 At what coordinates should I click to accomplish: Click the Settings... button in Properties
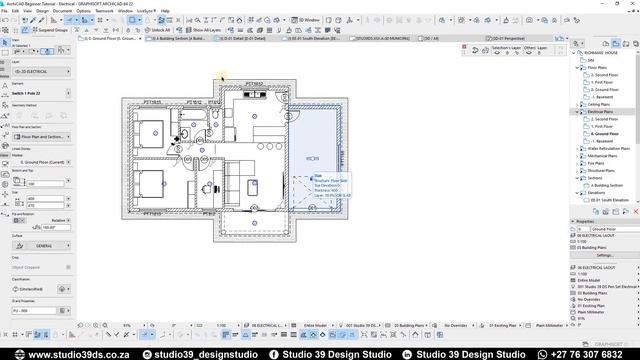[x=605, y=255]
